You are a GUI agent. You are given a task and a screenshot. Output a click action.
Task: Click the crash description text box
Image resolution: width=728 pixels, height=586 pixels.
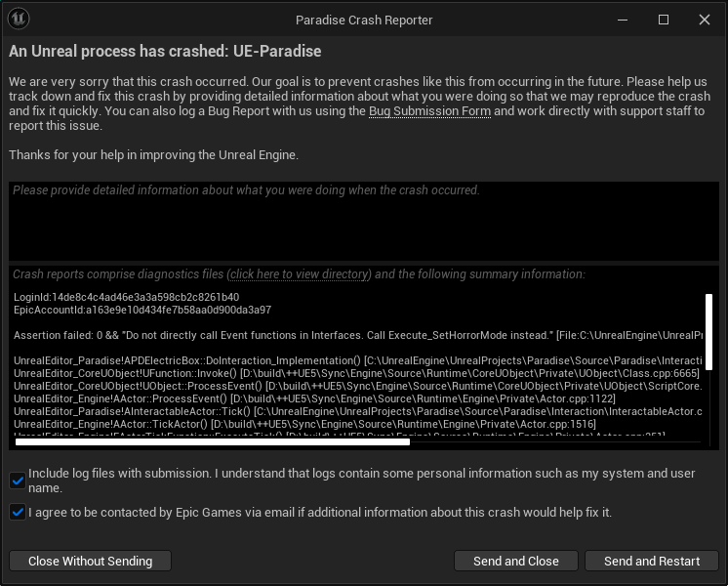(364, 221)
